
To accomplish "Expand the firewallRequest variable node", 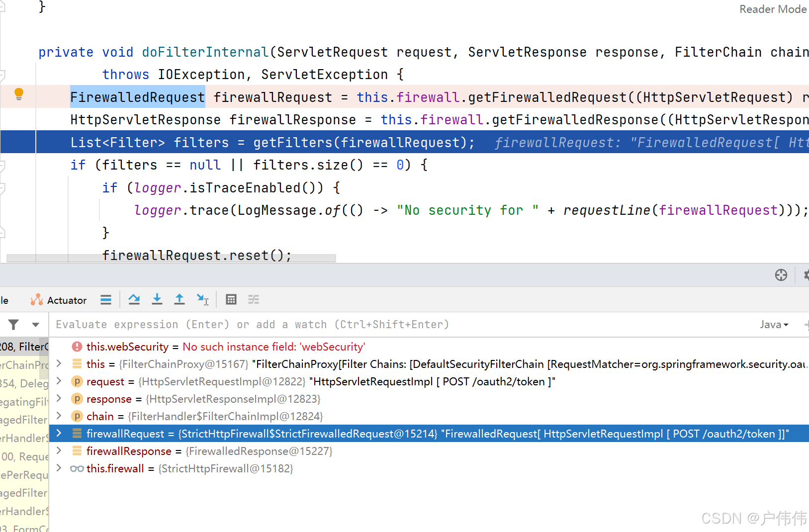I will [59, 433].
